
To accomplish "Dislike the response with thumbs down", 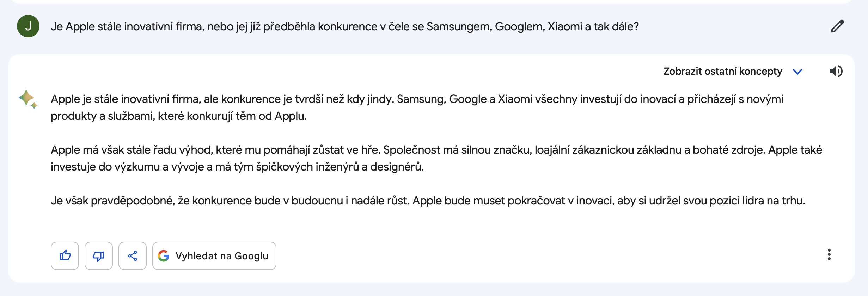I will coord(99,255).
